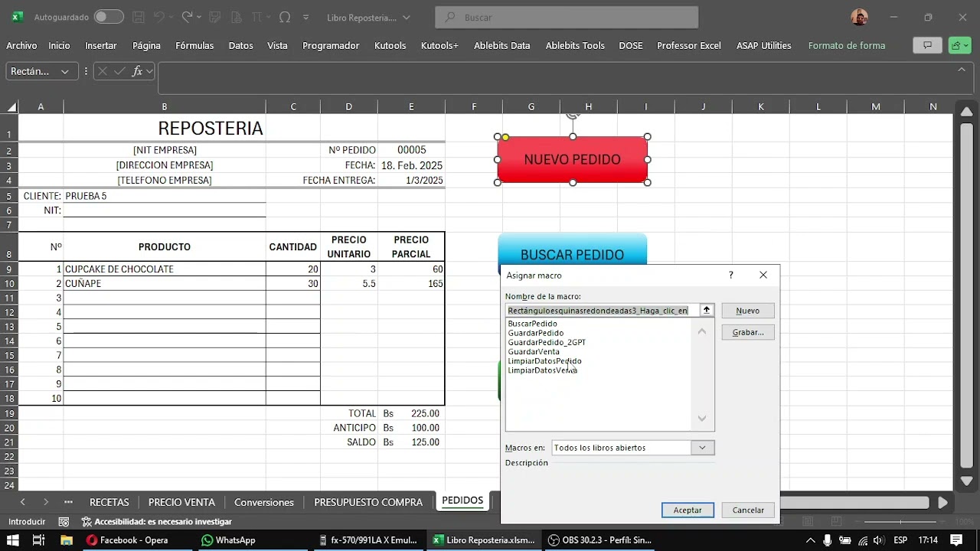Open the Redo history dropdown arrow

[x=200, y=17]
